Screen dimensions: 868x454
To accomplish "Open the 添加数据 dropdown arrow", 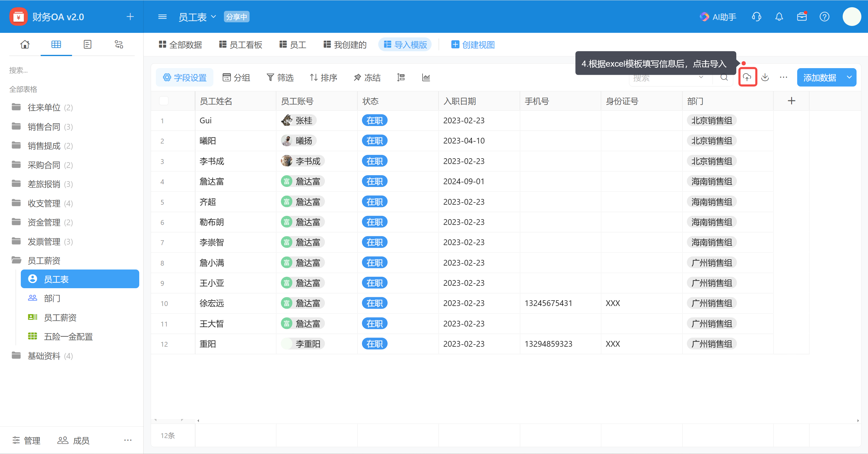I will tap(850, 77).
